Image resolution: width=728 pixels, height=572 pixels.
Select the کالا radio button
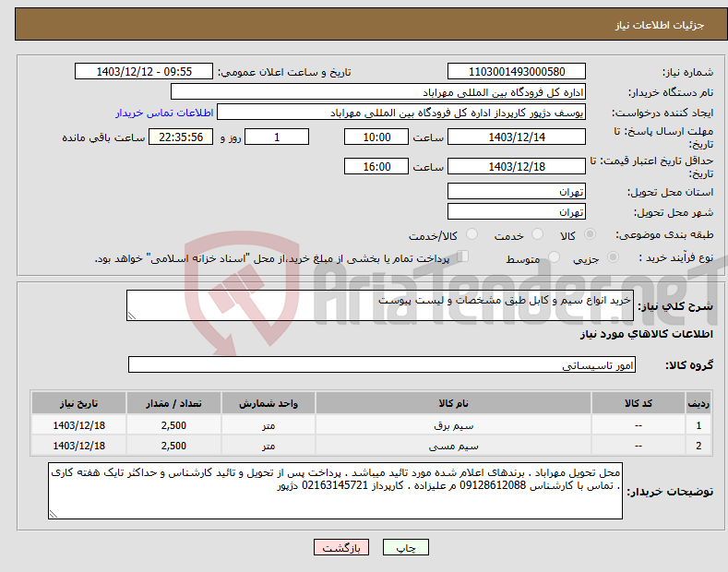point(590,234)
